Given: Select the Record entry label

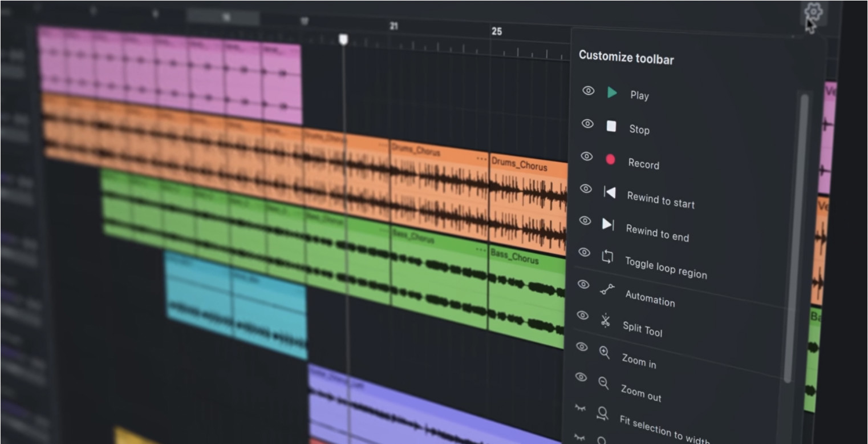Looking at the screenshot, I should (x=643, y=164).
